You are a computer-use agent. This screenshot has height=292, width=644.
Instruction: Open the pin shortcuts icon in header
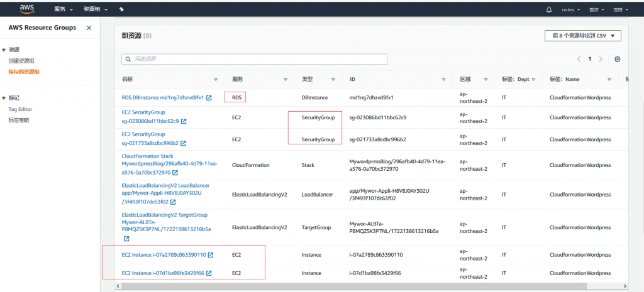pyautogui.click(x=121, y=9)
